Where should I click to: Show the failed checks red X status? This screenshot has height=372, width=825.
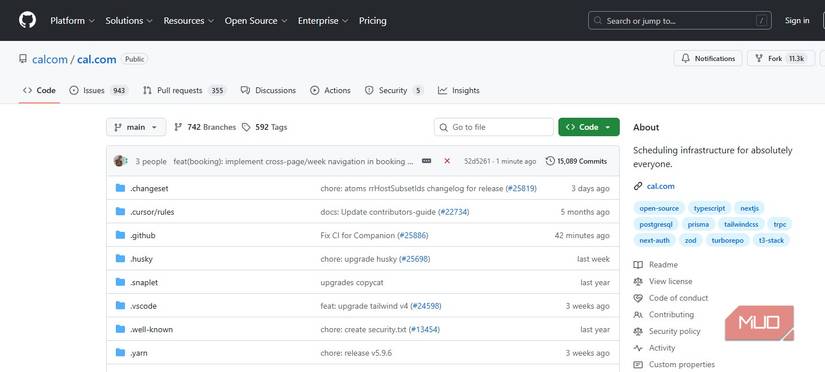447,161
